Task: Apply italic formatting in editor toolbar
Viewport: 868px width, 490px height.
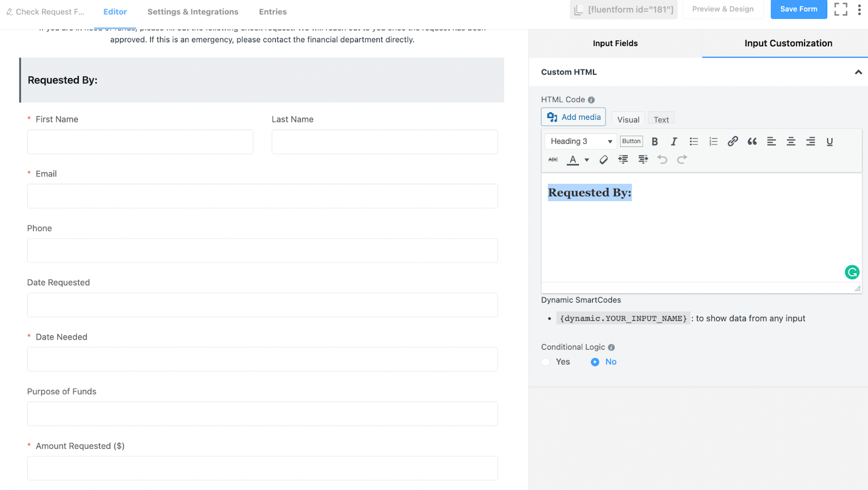Action: tap(674, 141)
